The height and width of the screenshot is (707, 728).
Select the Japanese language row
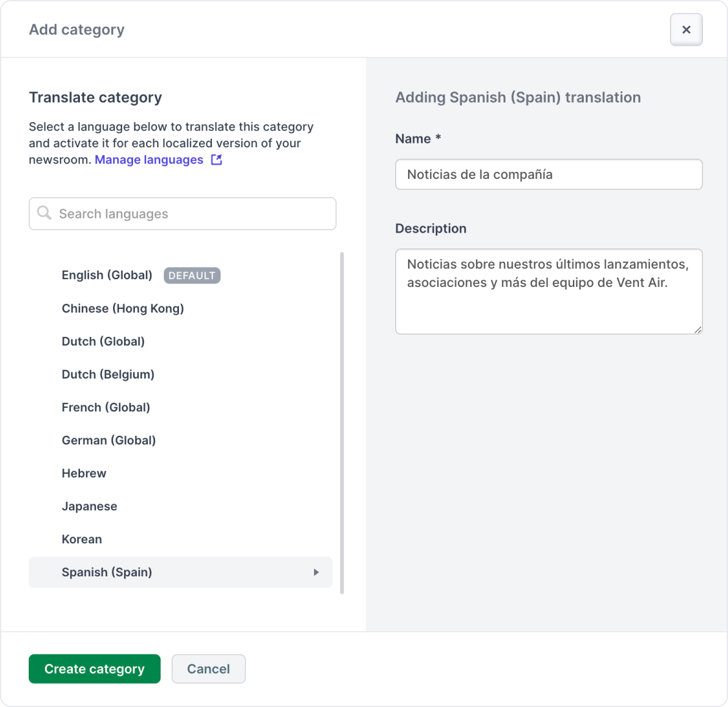coord(181,507)
